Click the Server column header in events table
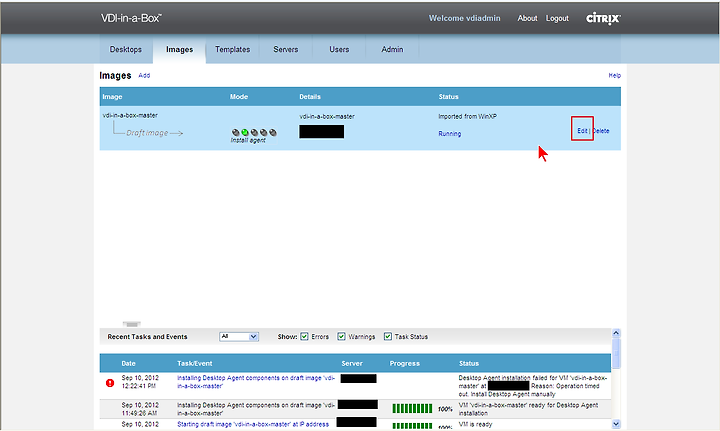 [x=352, y=363]
